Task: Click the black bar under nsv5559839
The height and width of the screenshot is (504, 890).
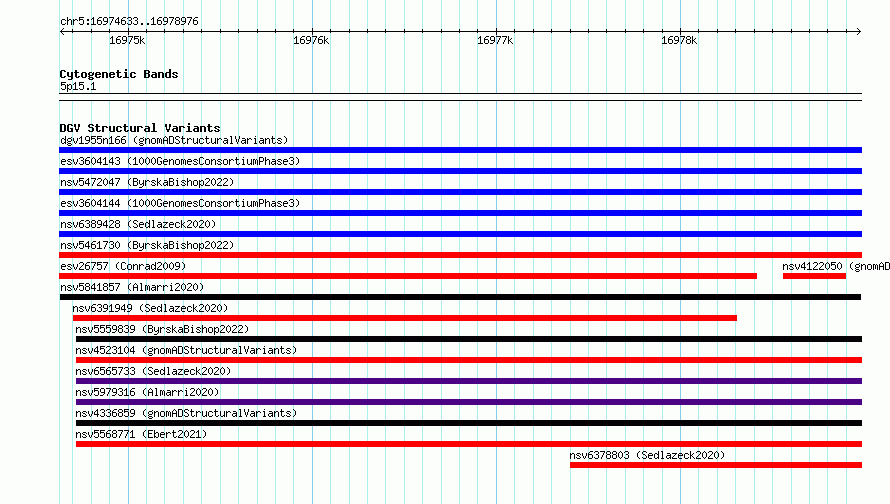Action: [469, 339]
